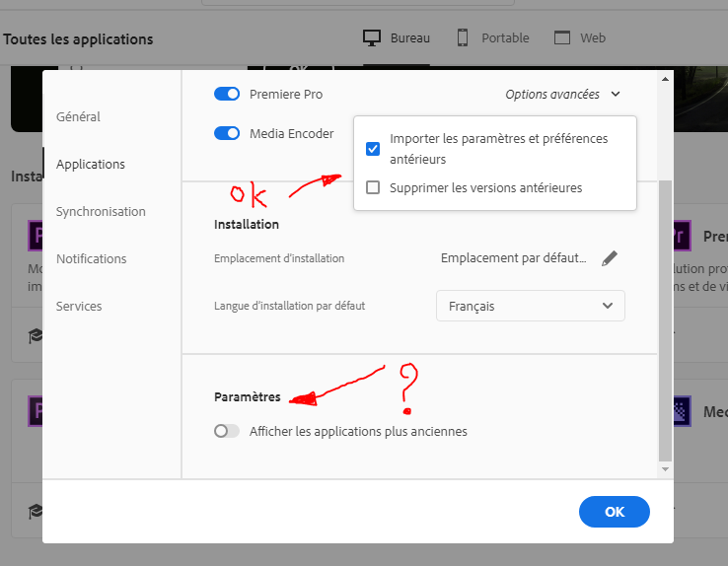728x566 pixels.
Task: Click the Emplacement par défaut text
Action: point(514,258)
